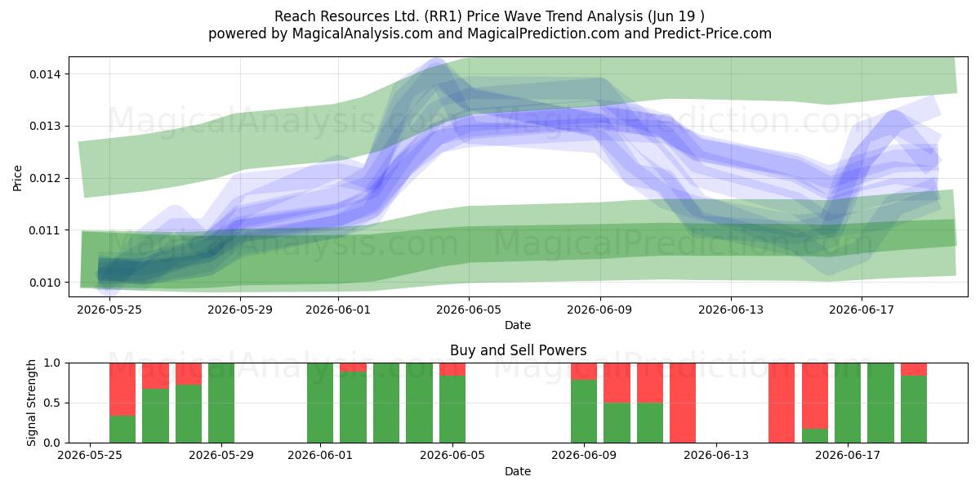Click the 0.010 price axis tick label
The height and width of the screenshot is (490, 980).
(45, 283)
